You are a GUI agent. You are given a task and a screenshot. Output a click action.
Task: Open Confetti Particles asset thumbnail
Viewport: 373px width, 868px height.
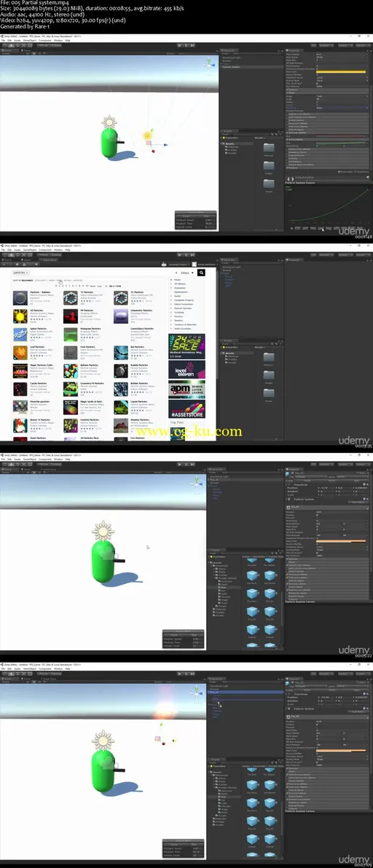pos(70,426)
